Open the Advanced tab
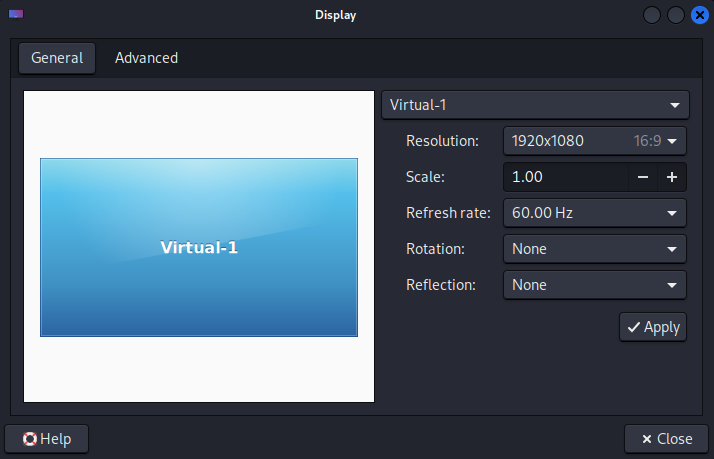This screenshot has width=714, height=459. [146, 58]
